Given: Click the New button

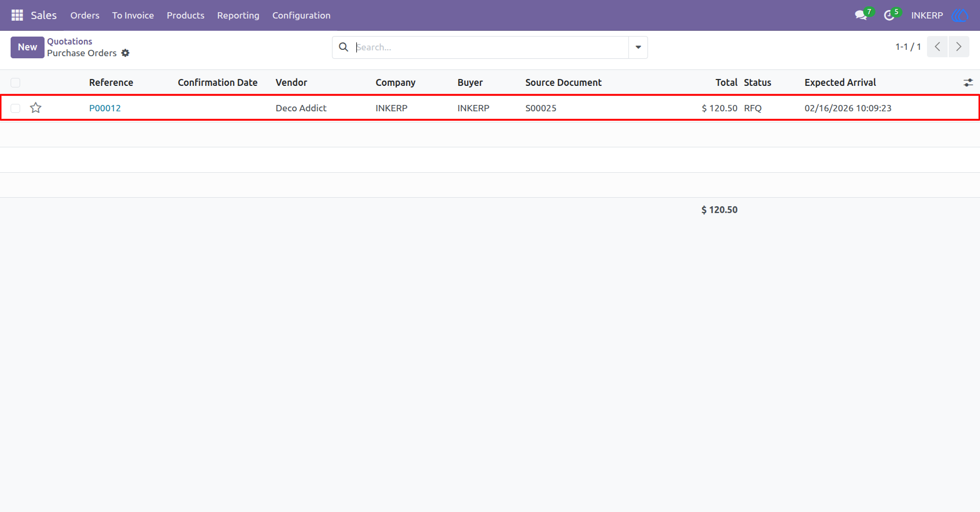Looking at the screenshot, I should (x=28, y=47).
